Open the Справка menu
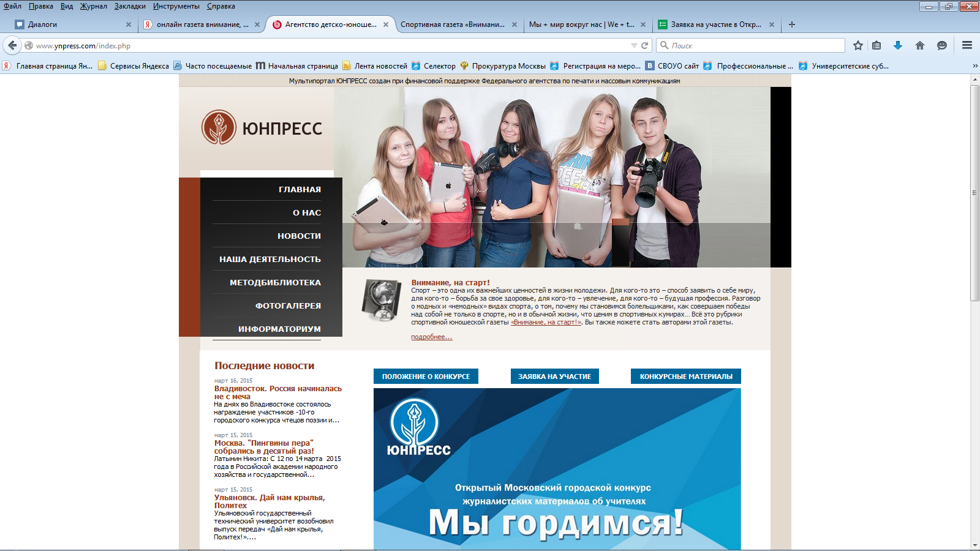The width and height of the screenshot is (980, 551). point(221,6)
